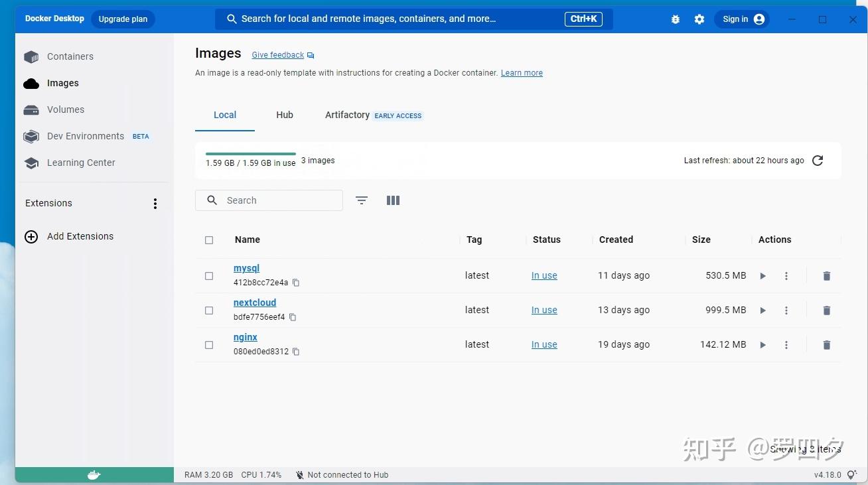Open the nextcloud image link
Viewport: 868px width, 485px height.
point(255,303)
